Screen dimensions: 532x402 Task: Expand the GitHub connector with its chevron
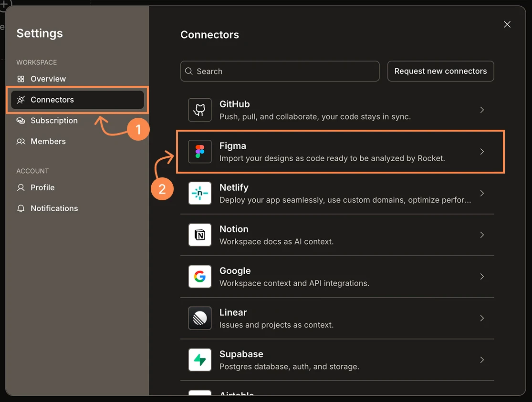point(482,110)
